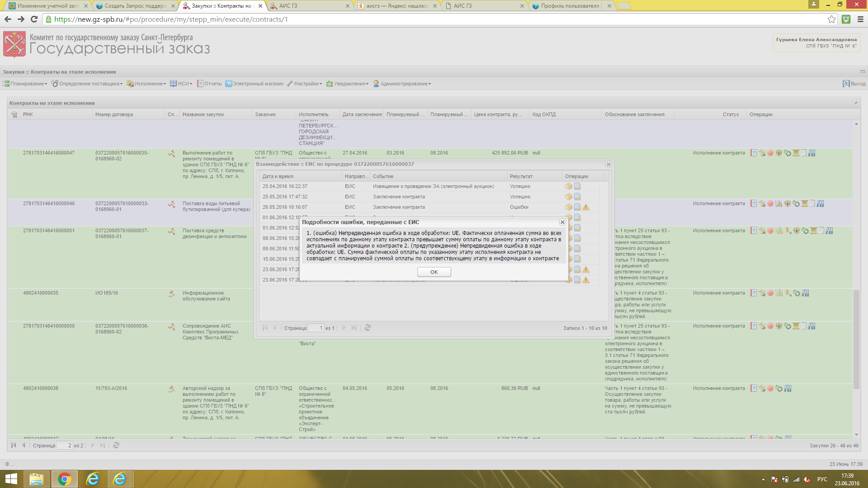Click the contracts table vertical scrollbar
Screen dimensions: 868x488
pyautogui.click(x=856, y=339)
